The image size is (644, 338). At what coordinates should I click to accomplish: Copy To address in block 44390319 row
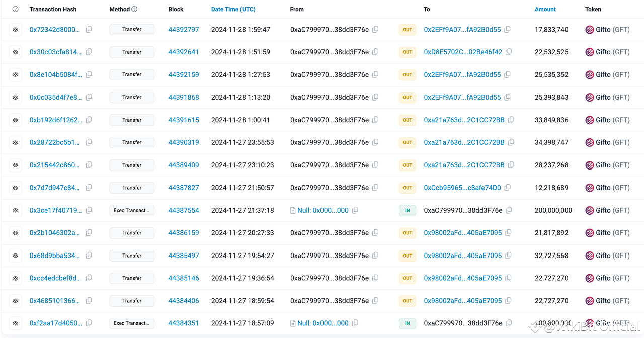tap(511, 143)
